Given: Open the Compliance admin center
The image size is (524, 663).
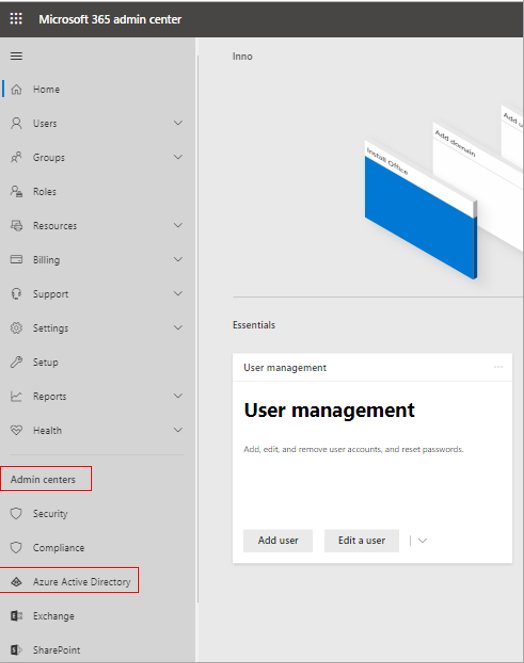Looking at the screenshot, I should coord(59,548).
